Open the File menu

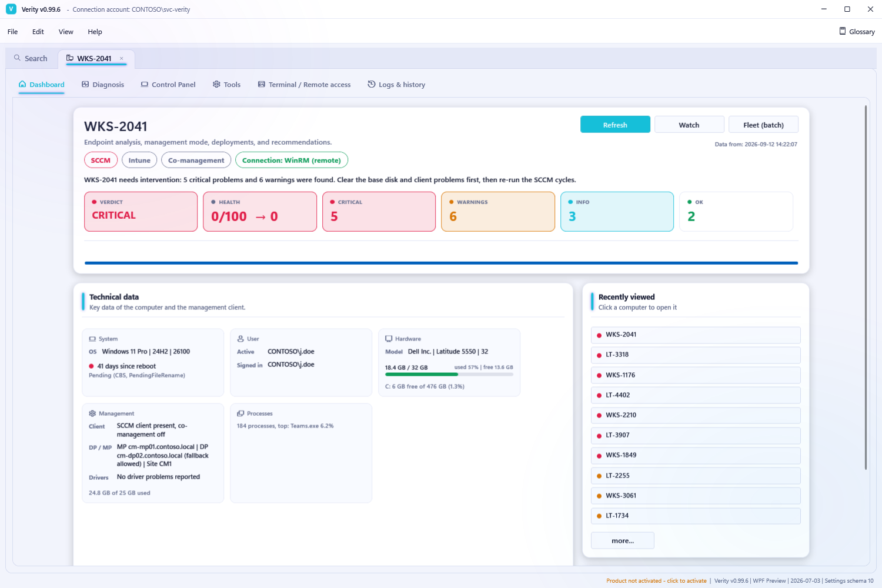pos(12,32)
